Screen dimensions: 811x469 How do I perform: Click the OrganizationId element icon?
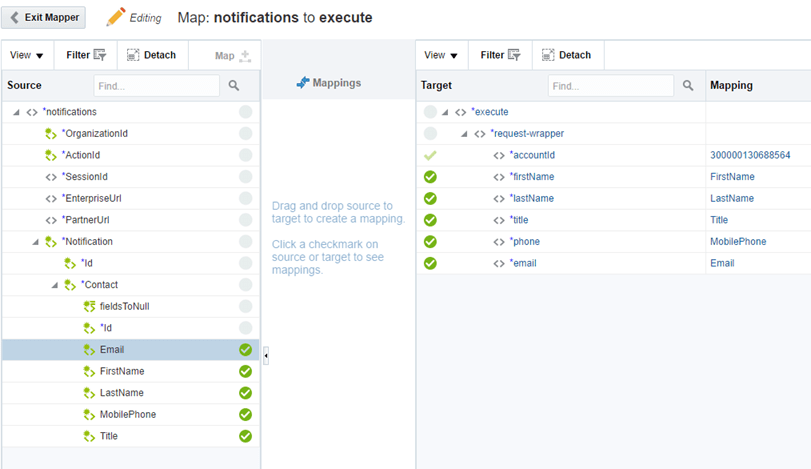click(x=51, y=133)
